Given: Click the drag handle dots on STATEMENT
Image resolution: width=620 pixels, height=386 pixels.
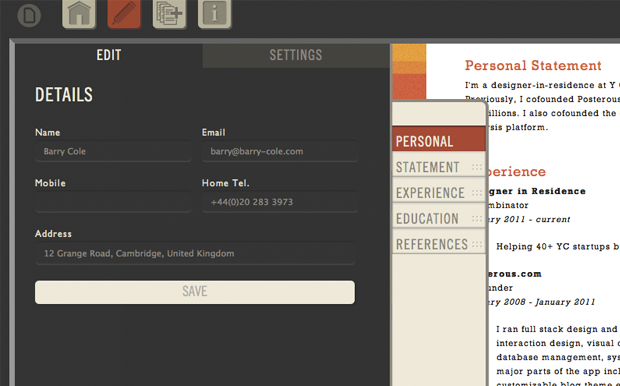Looking at the screenshot, I should pos(477,168).
